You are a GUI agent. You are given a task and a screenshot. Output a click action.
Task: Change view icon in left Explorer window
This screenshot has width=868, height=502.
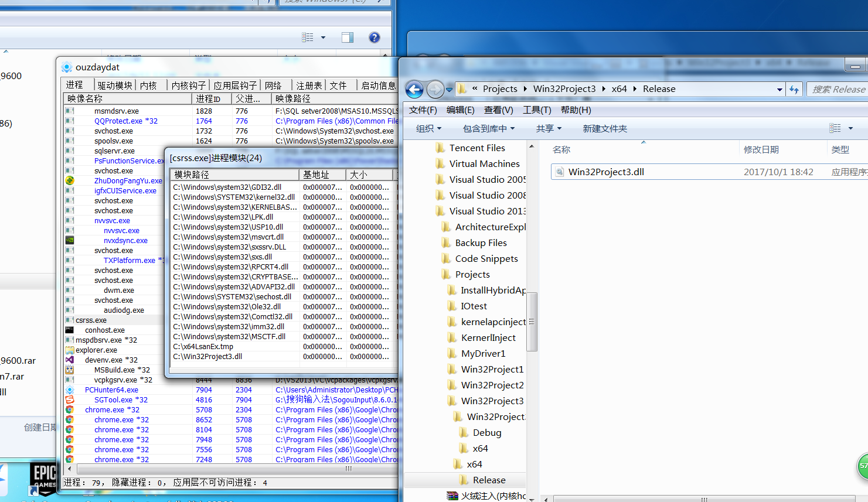click(308, 37)
